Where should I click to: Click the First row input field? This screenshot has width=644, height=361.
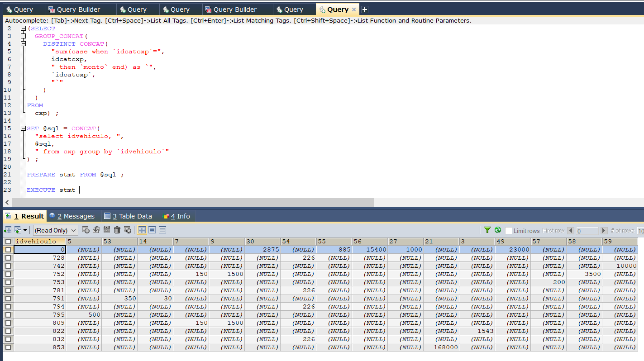587,231
